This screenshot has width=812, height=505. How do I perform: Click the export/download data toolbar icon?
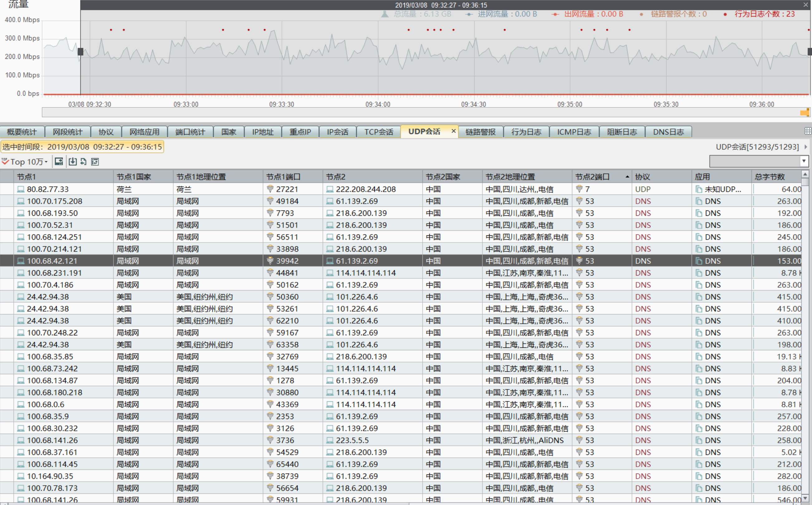coord(73,162)
